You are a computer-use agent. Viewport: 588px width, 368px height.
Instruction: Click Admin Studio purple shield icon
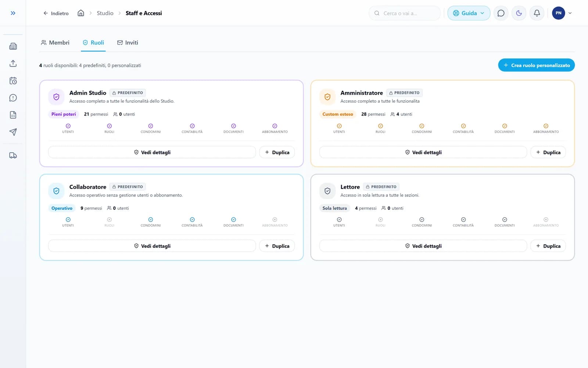pyautogui.click(x=56, y=97)
